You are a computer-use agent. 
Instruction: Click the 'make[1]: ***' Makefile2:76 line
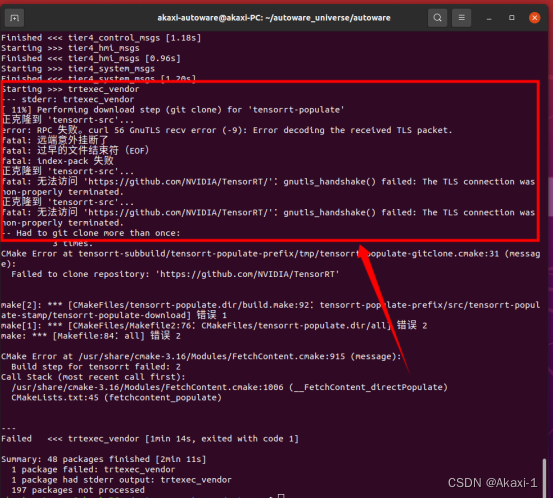(214, 326)
